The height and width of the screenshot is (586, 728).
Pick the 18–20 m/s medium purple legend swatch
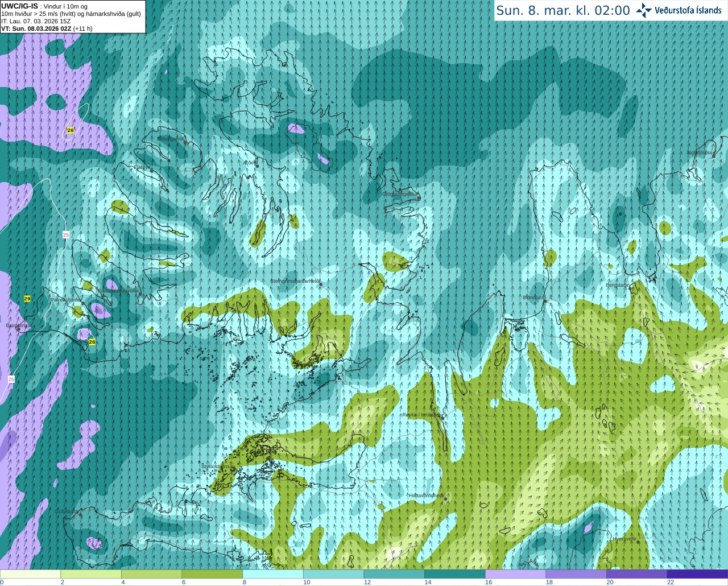click(x=576, y=574)
